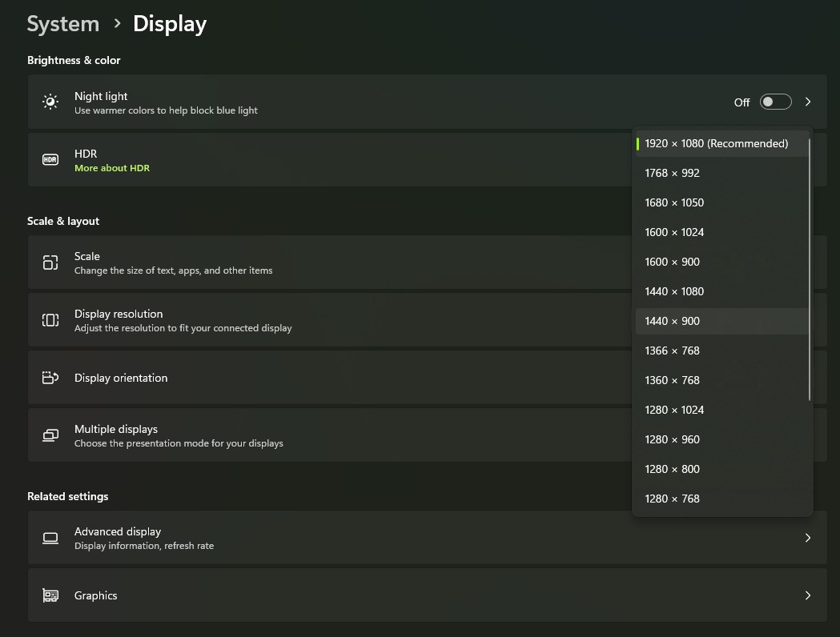
Task: Select 1600 × 900 resolution
Action: 721,262
